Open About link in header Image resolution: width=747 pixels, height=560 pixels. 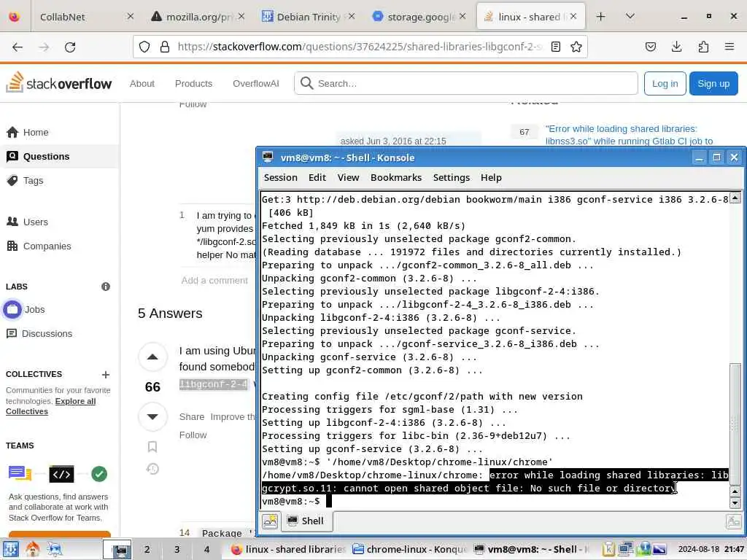[142, 83]
